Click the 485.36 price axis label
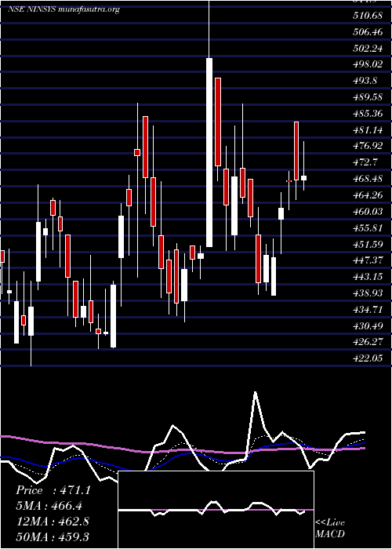Viewport: 392px width, 549px height. coord(367,114)
